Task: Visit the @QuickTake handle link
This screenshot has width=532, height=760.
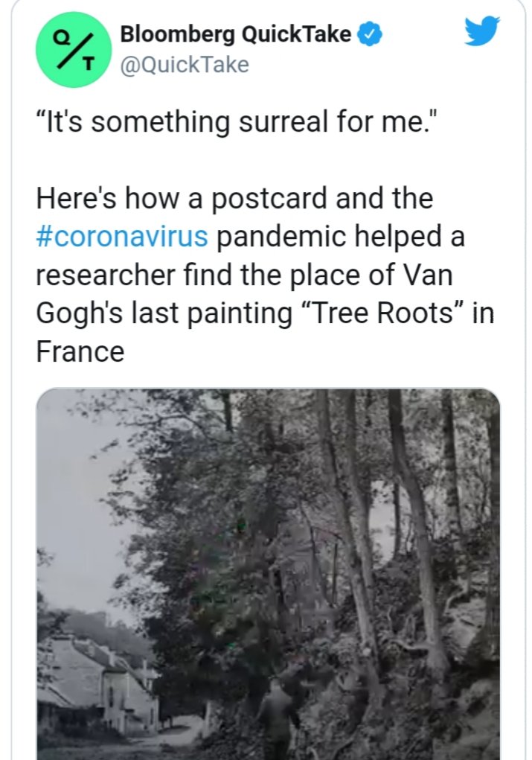Action: 184,65
